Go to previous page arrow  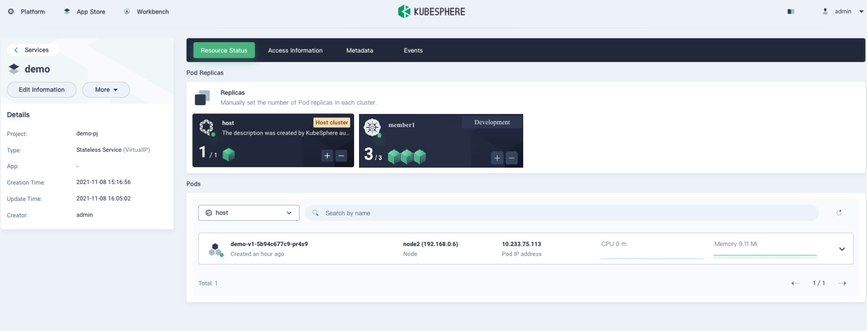coord(795,283)
